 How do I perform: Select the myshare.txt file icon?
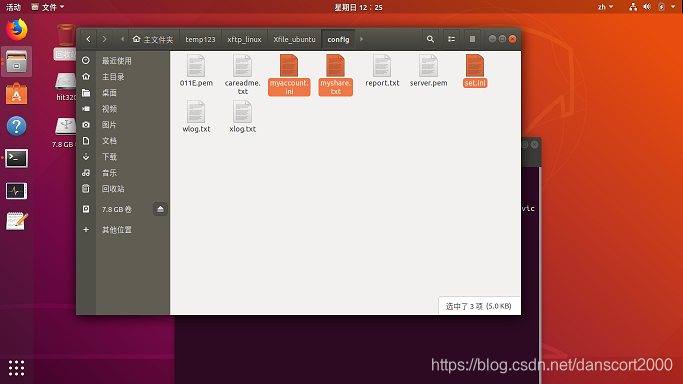[335, 66]
